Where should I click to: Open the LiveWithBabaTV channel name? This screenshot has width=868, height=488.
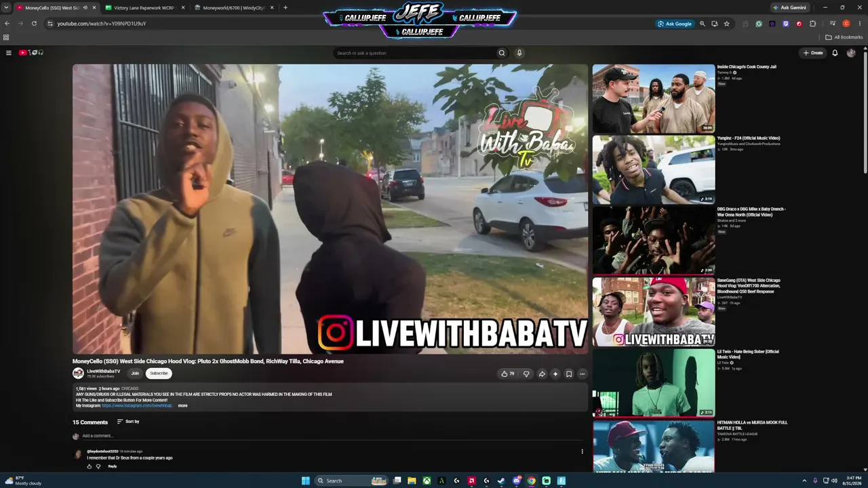pyautogui.click(x=104, y=371)
